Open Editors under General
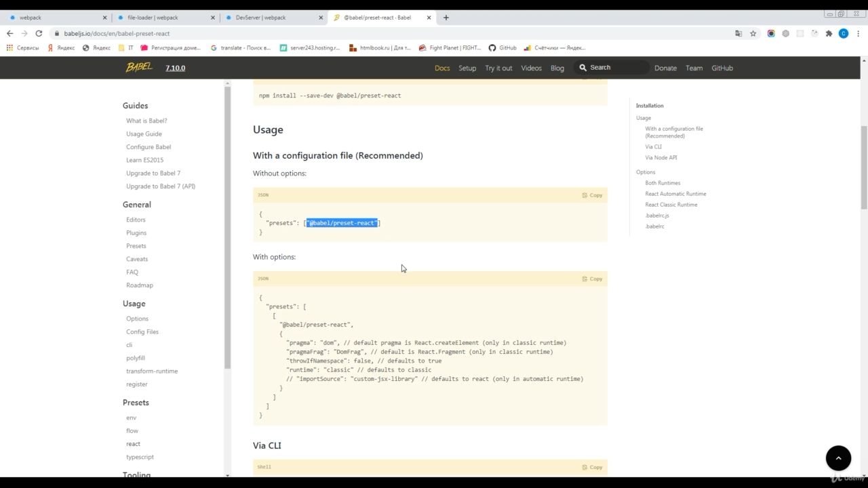The image size is (868, 488). (x=136, y=220)
